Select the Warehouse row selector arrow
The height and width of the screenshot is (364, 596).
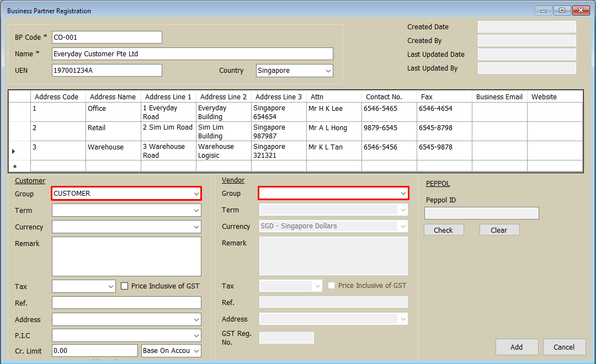14,151
